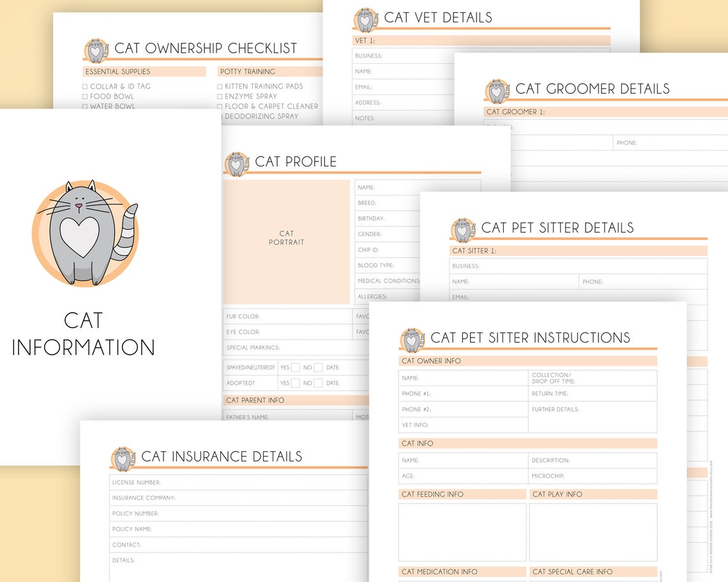Screen dimensions: 728x582
Task: Check the Food Bowl checkbox
Action: coord(85,96)
